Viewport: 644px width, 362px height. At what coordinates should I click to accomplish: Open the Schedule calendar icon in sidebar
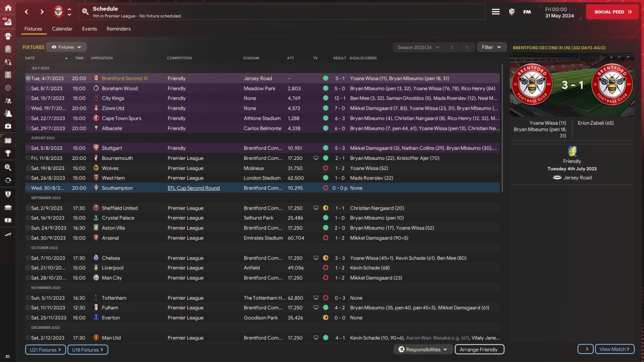tap(8, 140)
